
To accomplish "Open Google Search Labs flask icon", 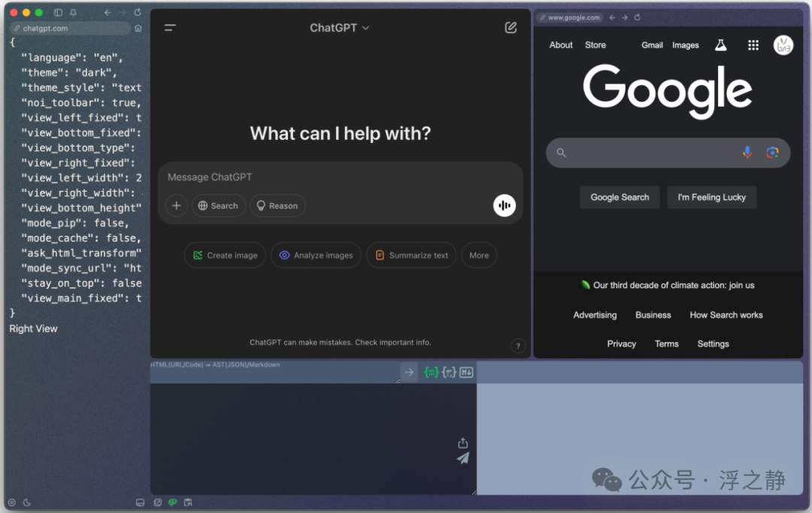I will pos(721,45).
